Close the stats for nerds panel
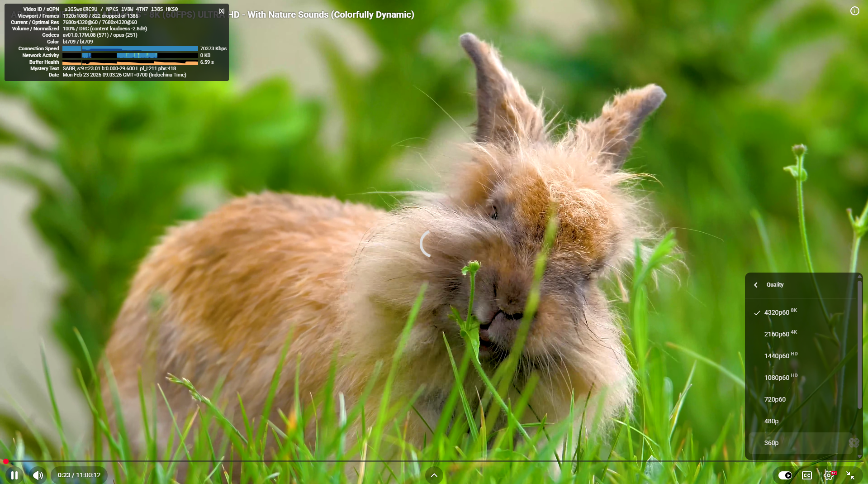Image resolution: width=868 pixels, height=484 pixels. (x=221, y=11)
